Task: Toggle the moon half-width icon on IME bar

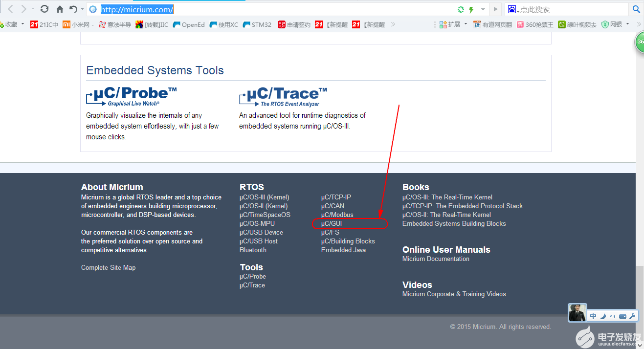Action: click(602, 316)
